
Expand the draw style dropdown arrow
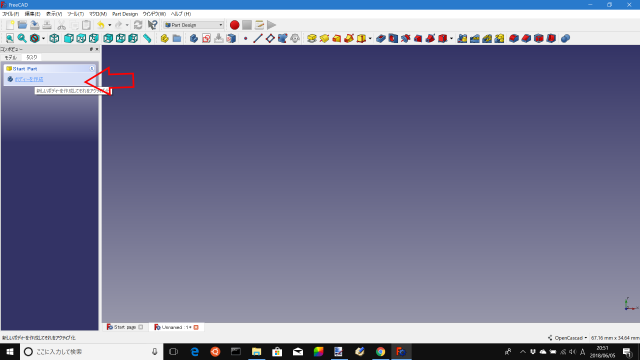click(x=43, y=39)
